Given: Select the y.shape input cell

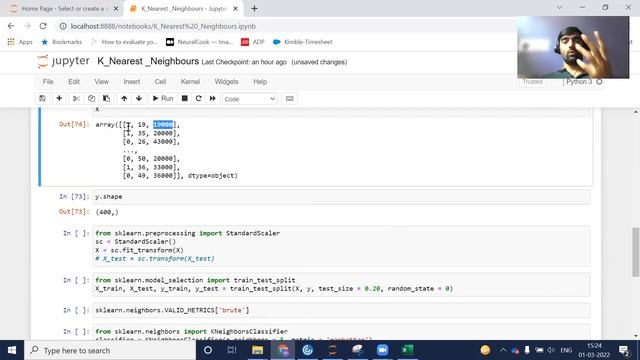Looking at the screenshot, I should 341,197.
